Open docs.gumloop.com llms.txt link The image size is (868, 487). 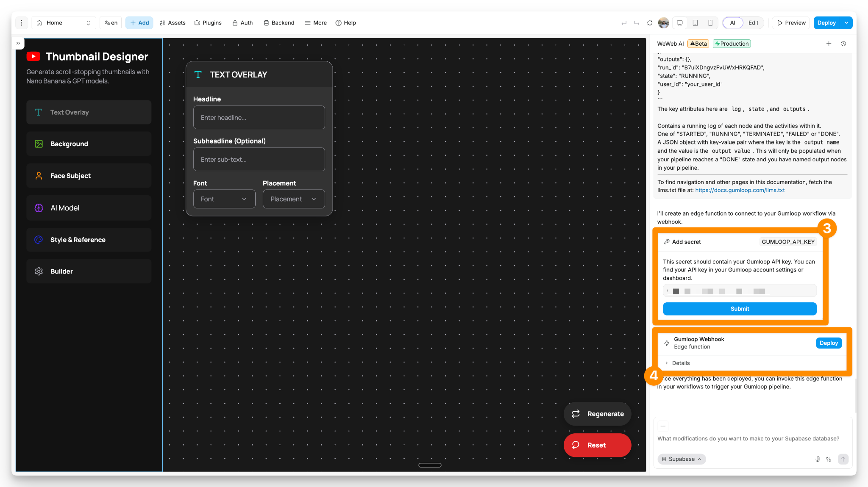740,190
